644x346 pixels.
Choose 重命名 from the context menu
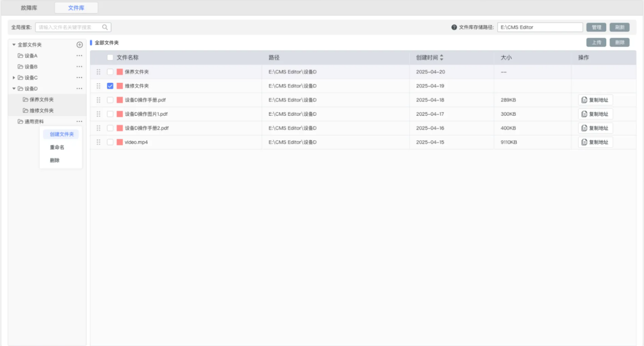coord(57,147)
